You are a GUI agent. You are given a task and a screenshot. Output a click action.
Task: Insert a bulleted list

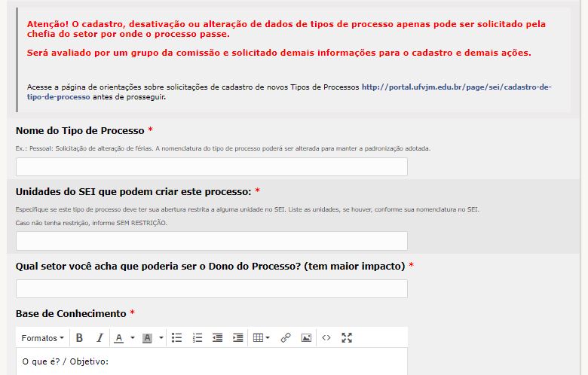[x=177, y=338]
